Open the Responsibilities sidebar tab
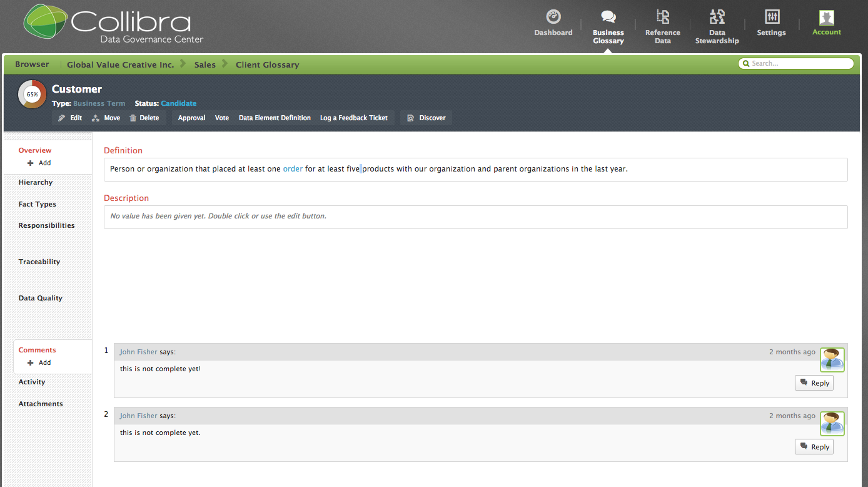The width and height of the screenshot is (868, 487). click(x=47, y=225)
